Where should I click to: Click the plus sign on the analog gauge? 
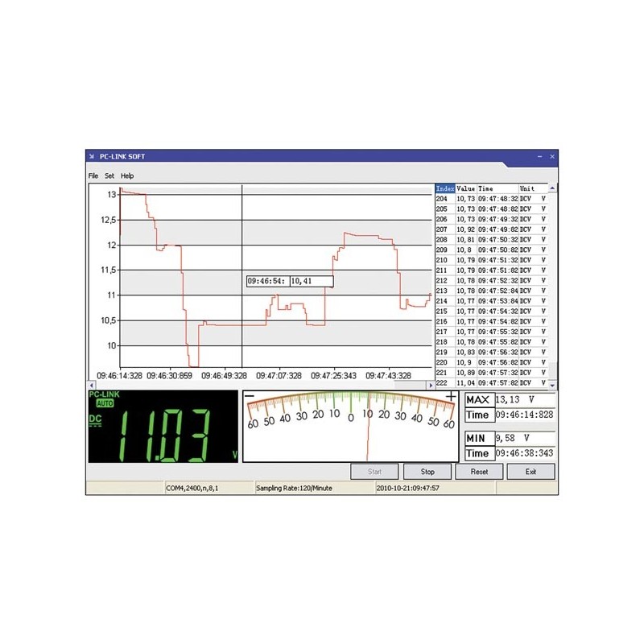point(451,396)
